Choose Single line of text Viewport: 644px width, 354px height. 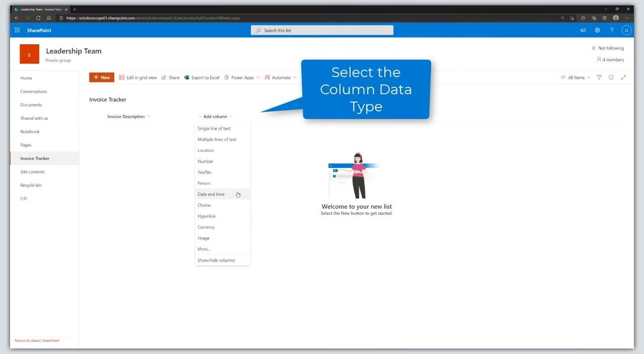tap(222, 129)
